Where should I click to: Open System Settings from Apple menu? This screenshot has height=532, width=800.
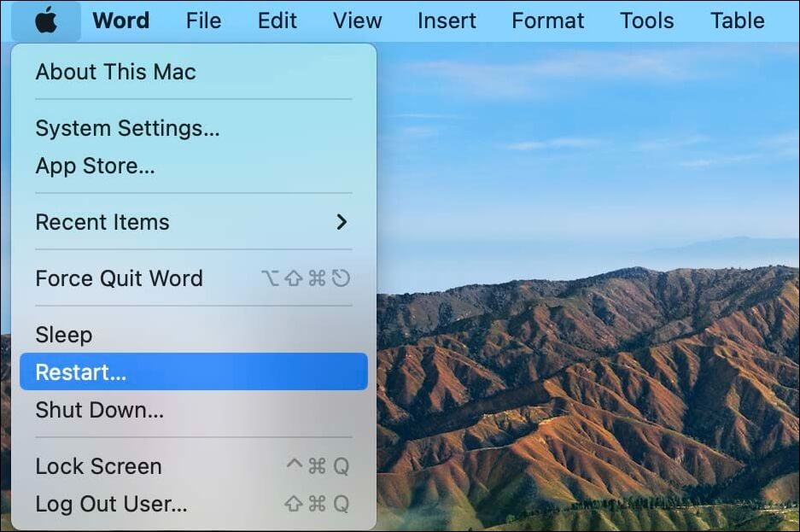click(193, 128)
